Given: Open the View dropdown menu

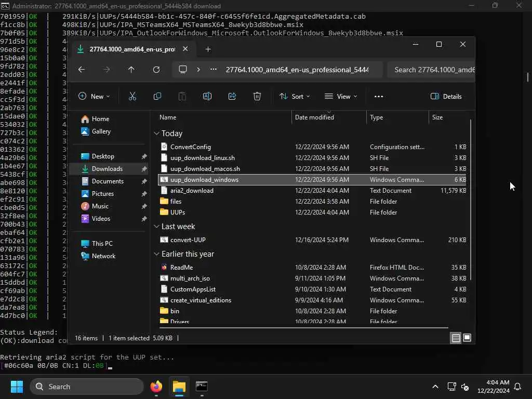Looking at the screenshot, I should (341, 96).
